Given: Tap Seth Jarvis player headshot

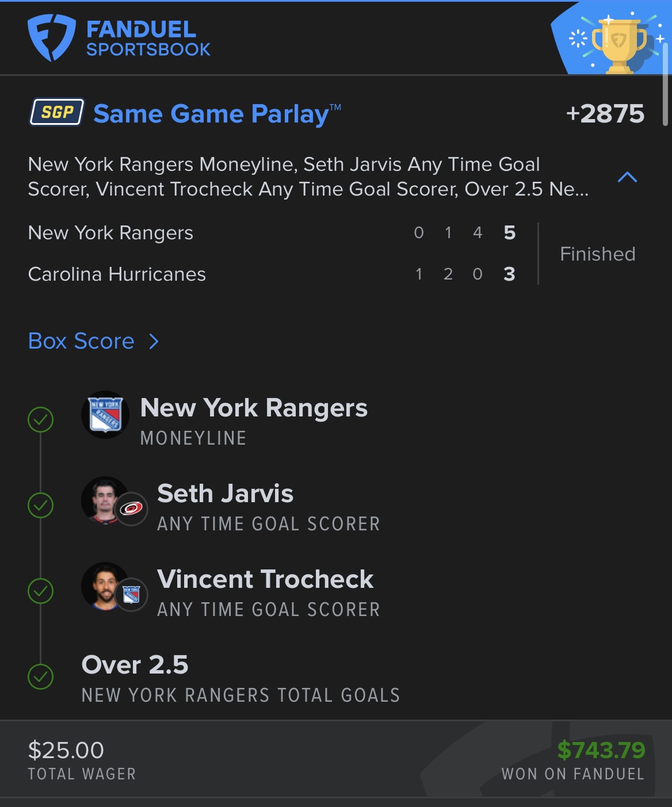Looking at the screenshot, I should coord(105,500).
